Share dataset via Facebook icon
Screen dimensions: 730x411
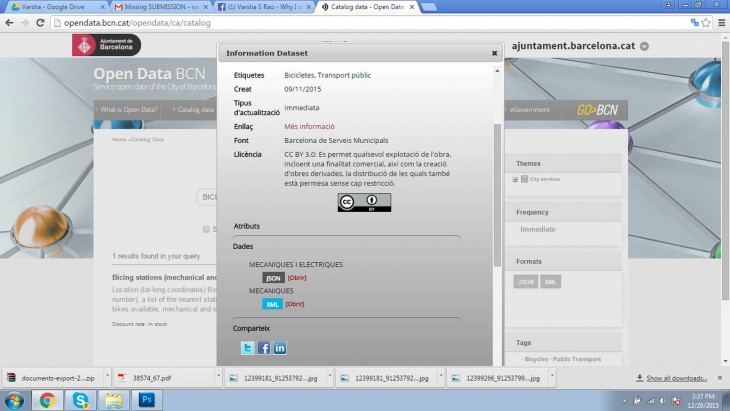click(x=264, y=348)
